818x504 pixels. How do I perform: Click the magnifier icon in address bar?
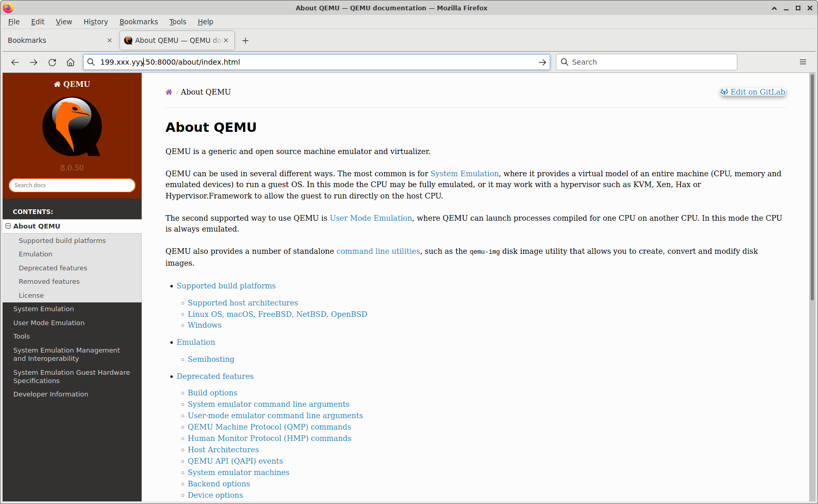coord(91,62)
